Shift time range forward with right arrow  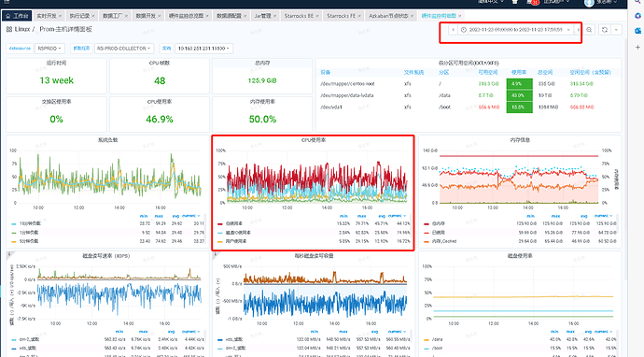(579, 30)
